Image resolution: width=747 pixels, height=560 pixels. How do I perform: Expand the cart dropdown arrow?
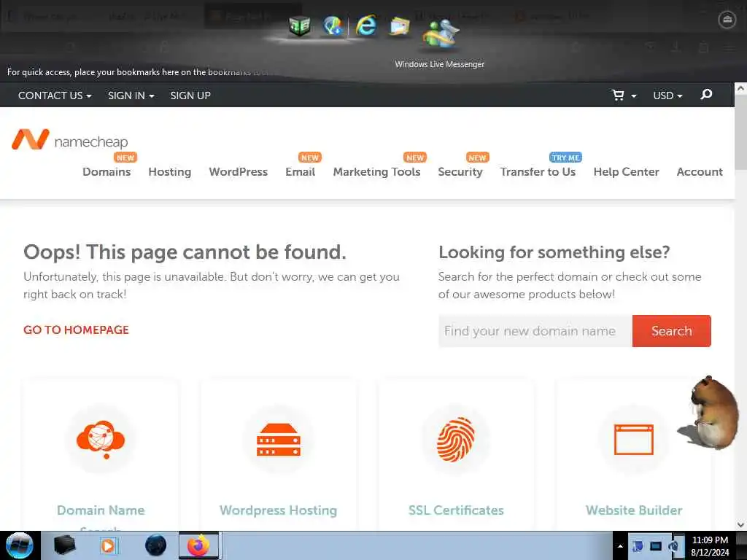click(634, 96)
